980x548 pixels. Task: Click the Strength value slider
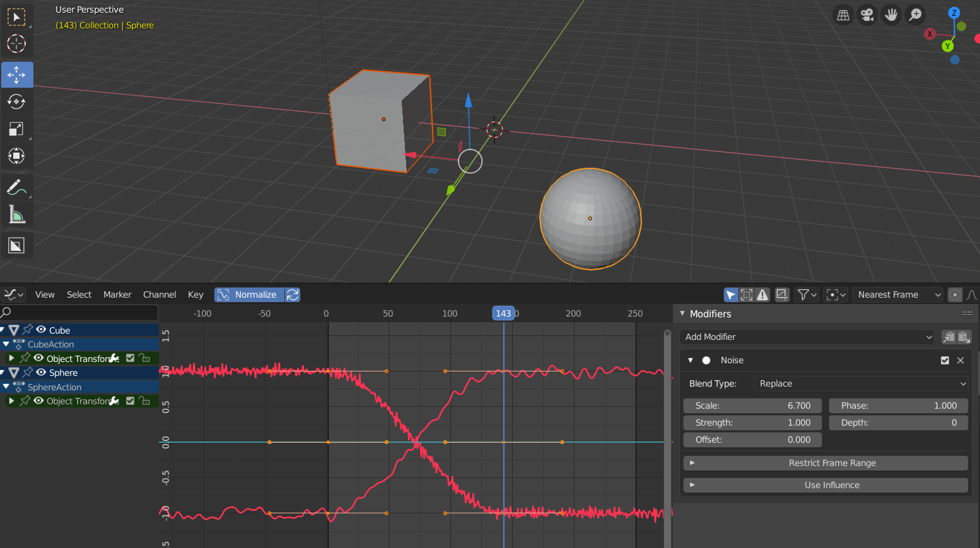tap(752, 423)
